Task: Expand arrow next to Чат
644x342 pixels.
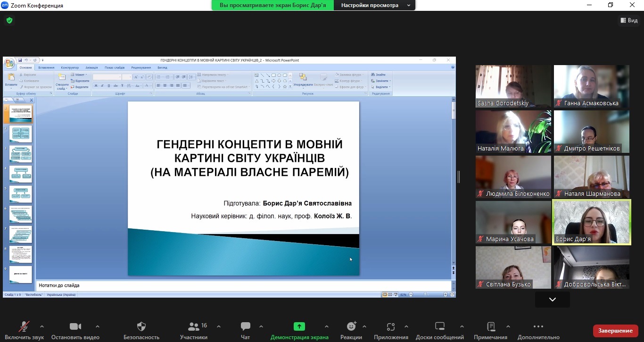Action: pyautogui.click(x=261, y=326)
